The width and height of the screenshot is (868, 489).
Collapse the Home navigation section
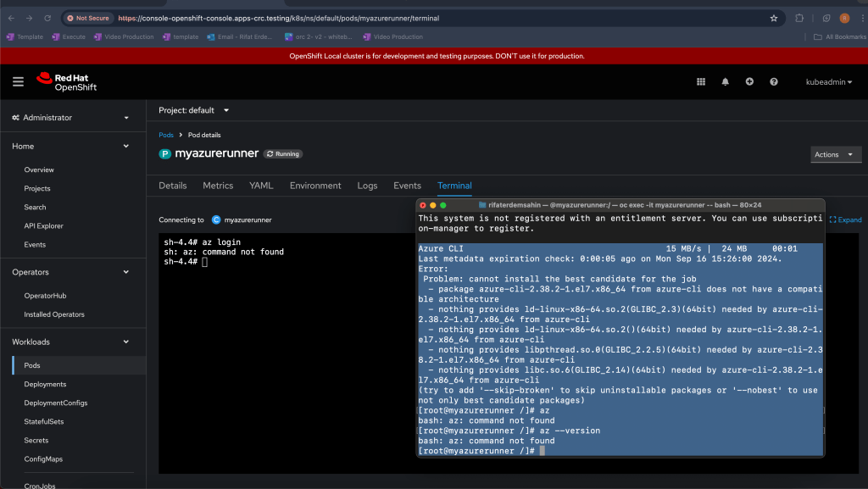click(x=71, y=146)
